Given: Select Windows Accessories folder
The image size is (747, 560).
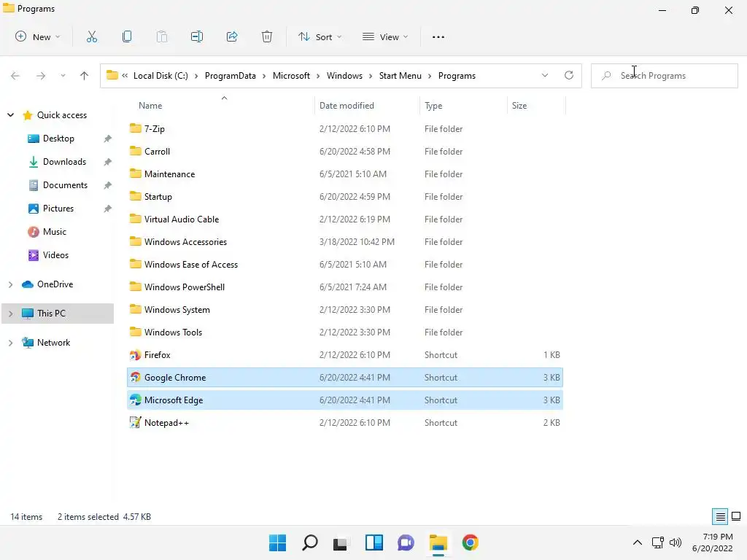Looking at the screenshot, I should point(345,242).
